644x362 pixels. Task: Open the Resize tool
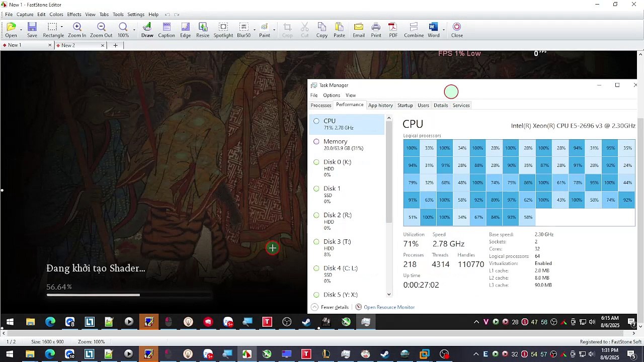tap(203, 30)
